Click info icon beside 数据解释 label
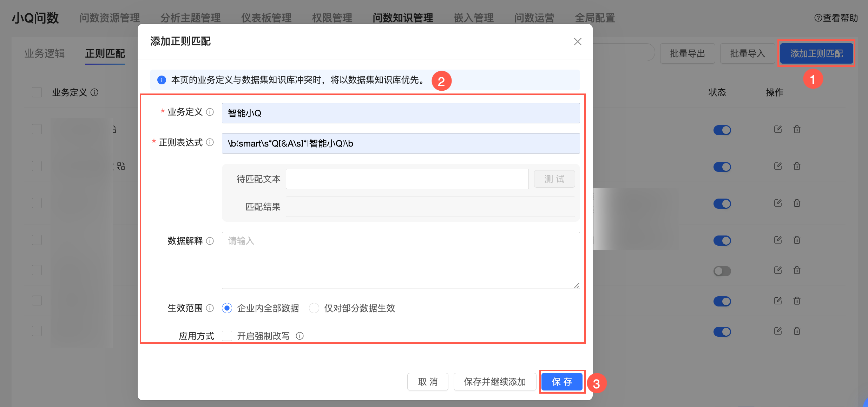This screenshot has width=868, height=407. pyautogui.click(x=210, y=241)
